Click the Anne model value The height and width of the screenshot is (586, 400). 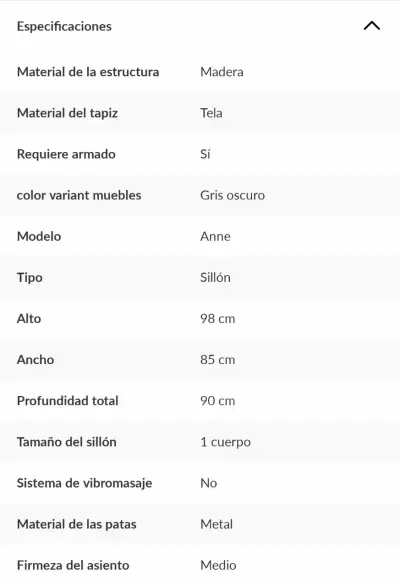pyautogui.click(x=215, y=236)
